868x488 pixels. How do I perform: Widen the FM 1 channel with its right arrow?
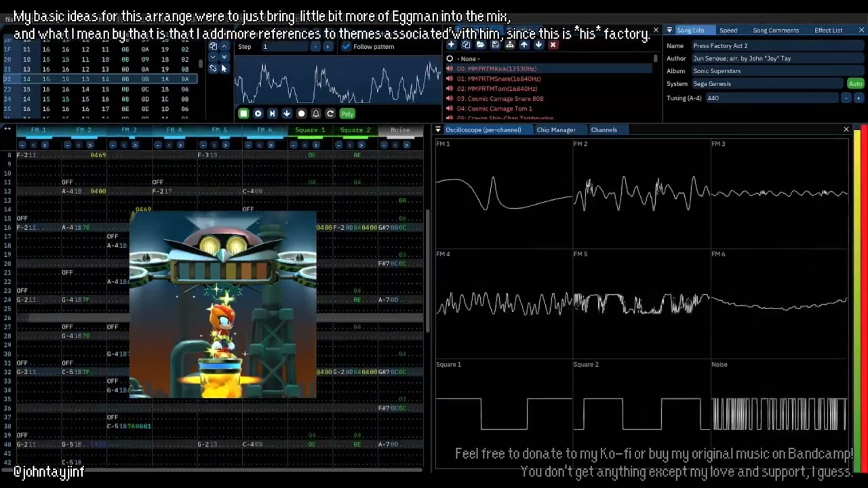pos(45,145)
